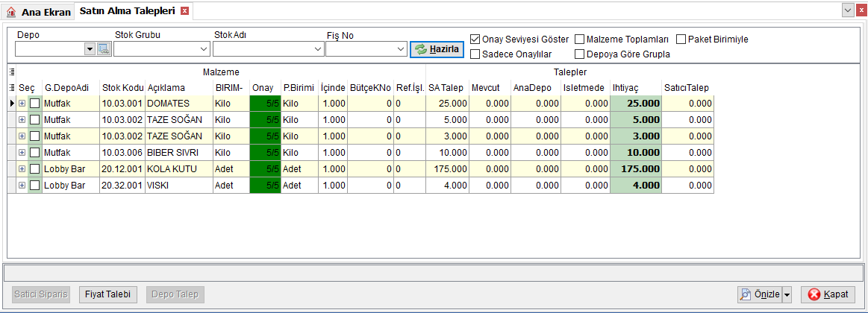Click the Talepler band header

pyautogui.click(x=570, y=72)
